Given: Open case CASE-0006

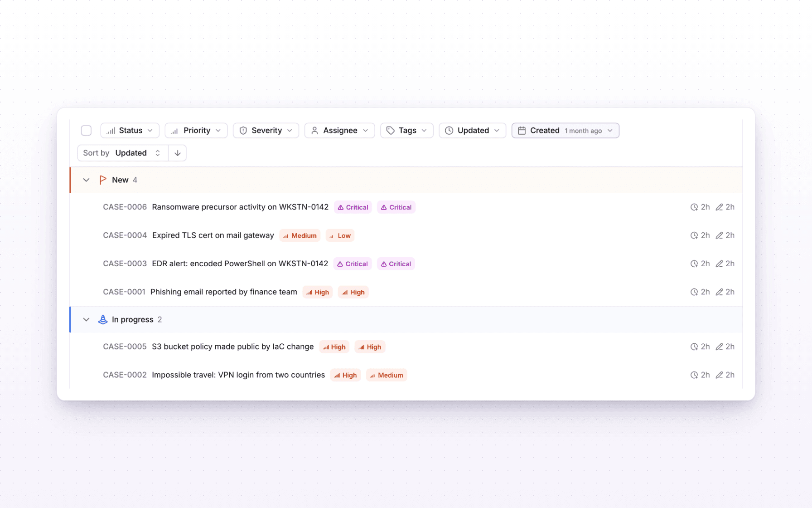Looking at the screenshot, I should 125,207.
